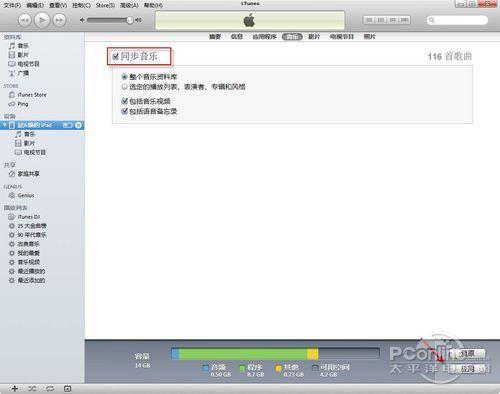Open the library 音乐 music icon
The image size is (500, 394).
(12, 46)
